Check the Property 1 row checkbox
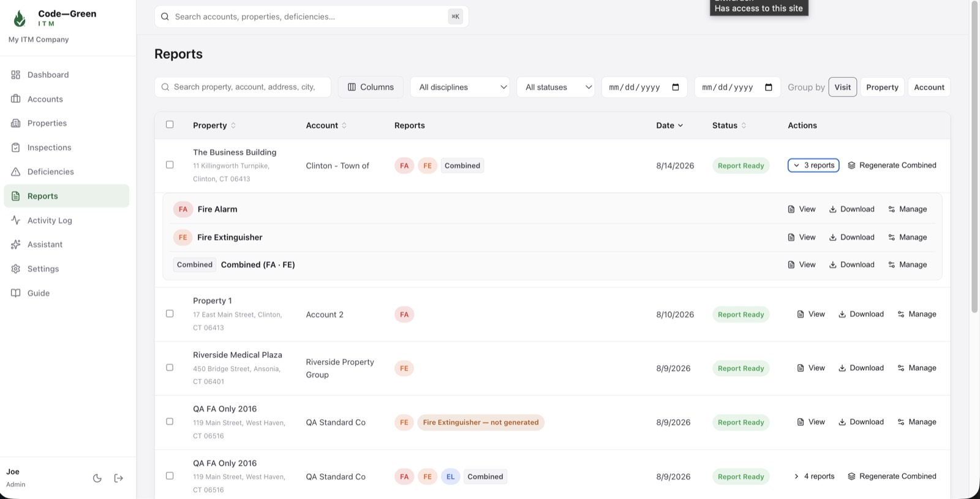This screenshot has width=980, height=499. [170, 314]
